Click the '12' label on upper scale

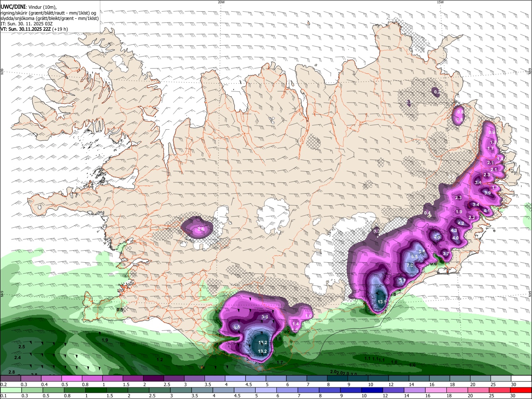(x=391, y=384)
